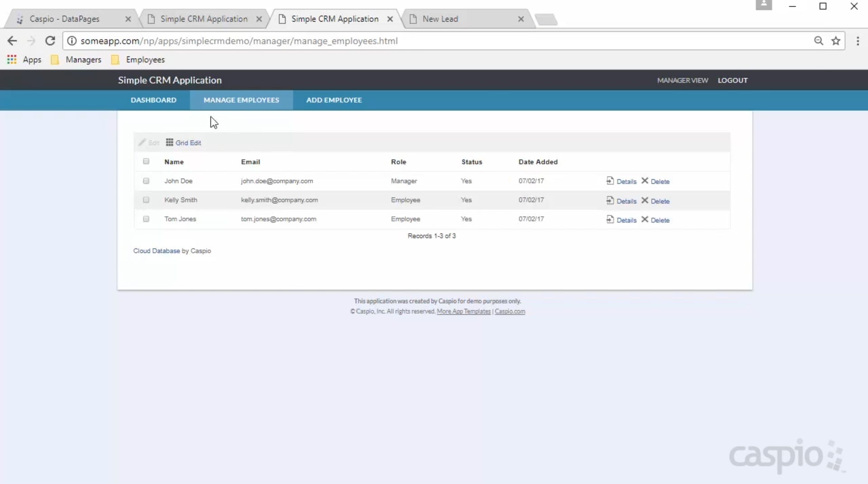Tick the checkbox for John Doe
The width and height of the screenshot is (868, 484).
tap(146, 181)
